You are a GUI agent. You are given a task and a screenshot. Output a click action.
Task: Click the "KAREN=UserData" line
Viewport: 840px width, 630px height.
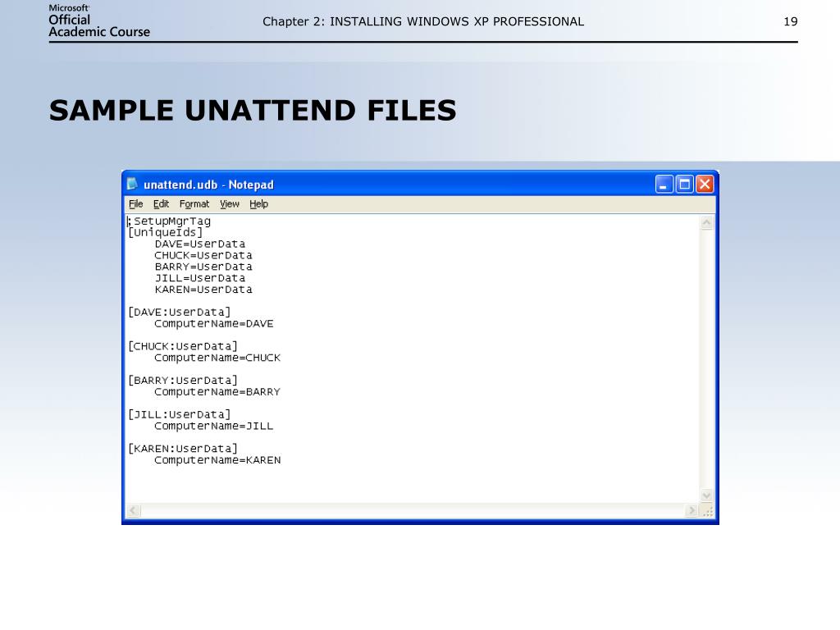point(203,290)
